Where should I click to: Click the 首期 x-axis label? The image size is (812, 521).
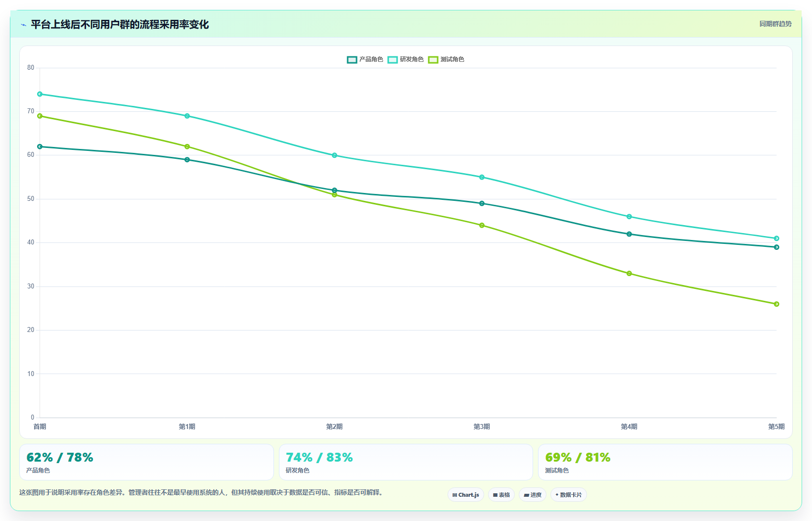point(40,426)
